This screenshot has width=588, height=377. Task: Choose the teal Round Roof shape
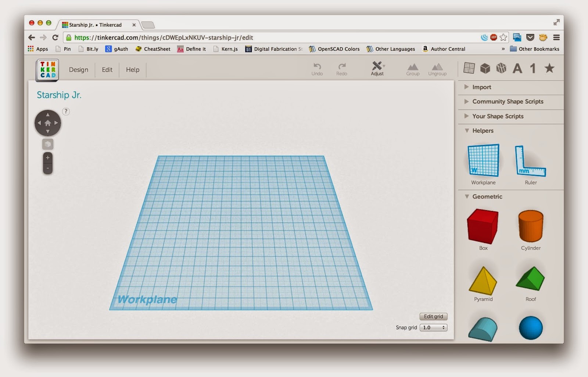coord(483,329)
